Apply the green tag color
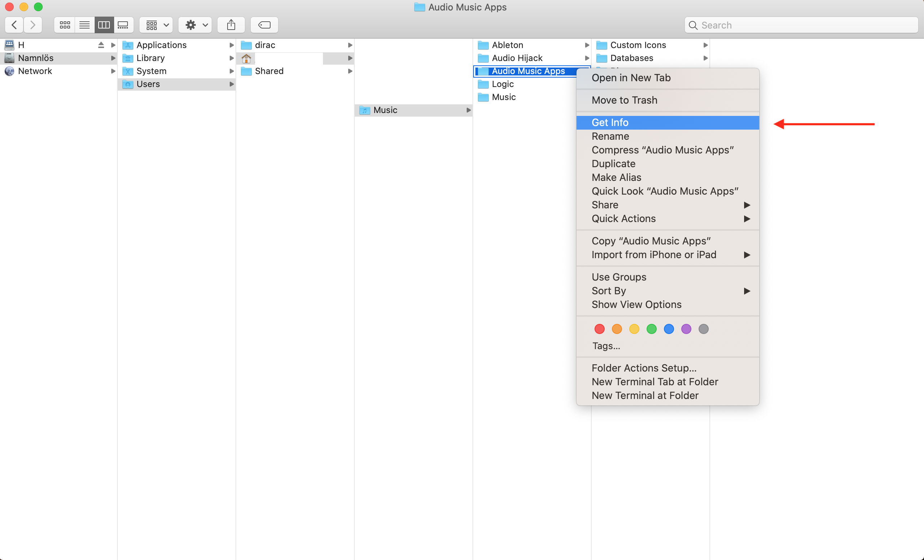This screenshot has width=924, height=560. pos(652,329)
